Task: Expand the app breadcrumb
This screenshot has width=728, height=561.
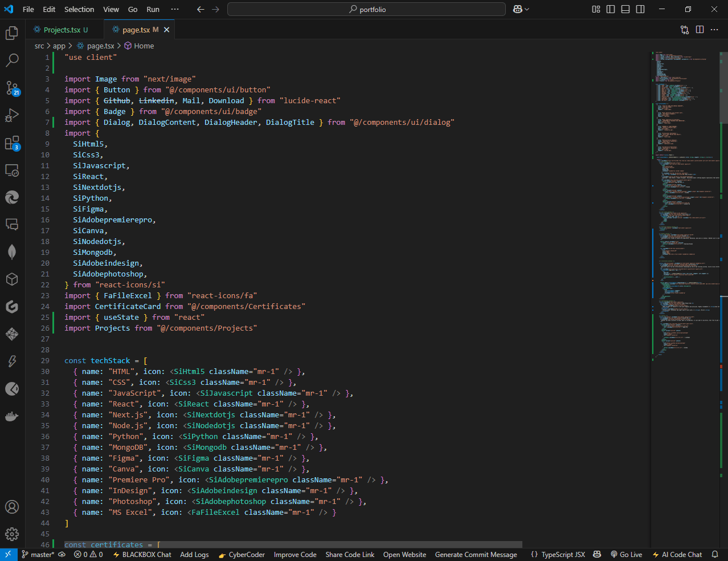Action: 59,46
